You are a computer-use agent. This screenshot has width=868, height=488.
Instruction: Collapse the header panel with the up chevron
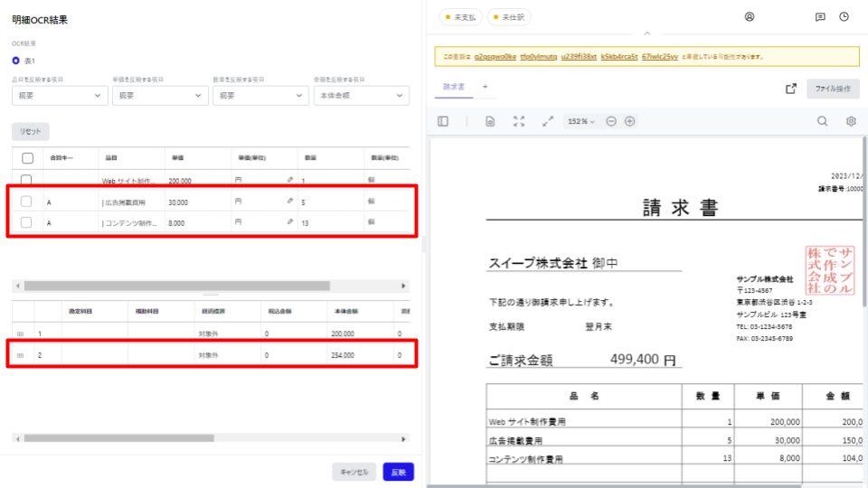646,33
